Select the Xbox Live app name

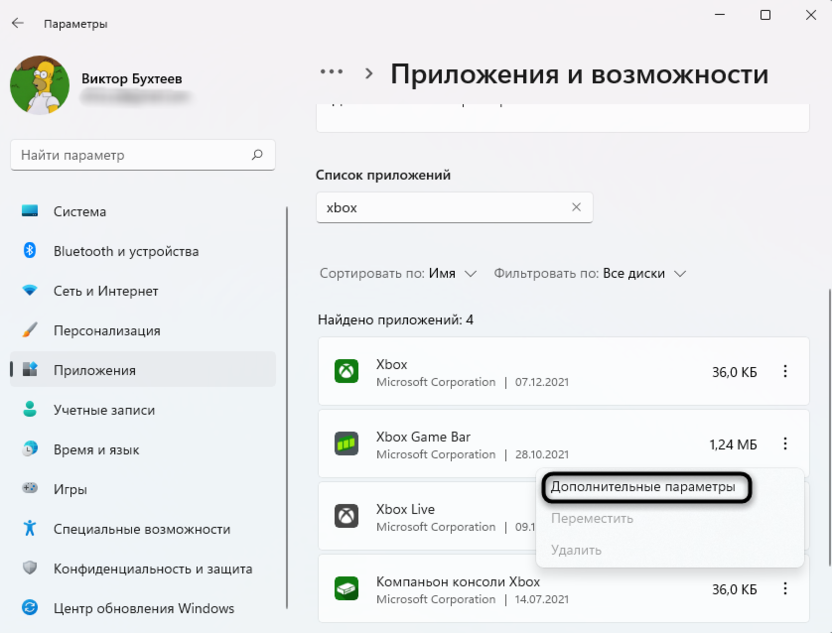[x=405, y=509]
